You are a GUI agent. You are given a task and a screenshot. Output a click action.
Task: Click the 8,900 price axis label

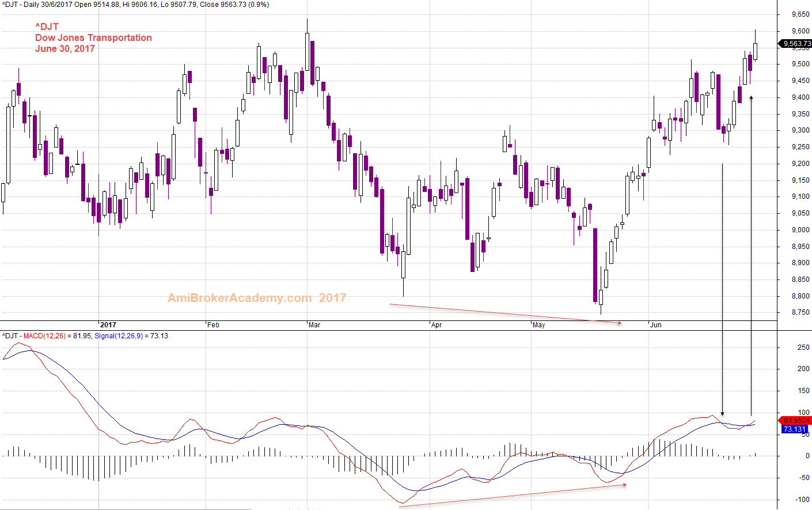tap(800, 263)
